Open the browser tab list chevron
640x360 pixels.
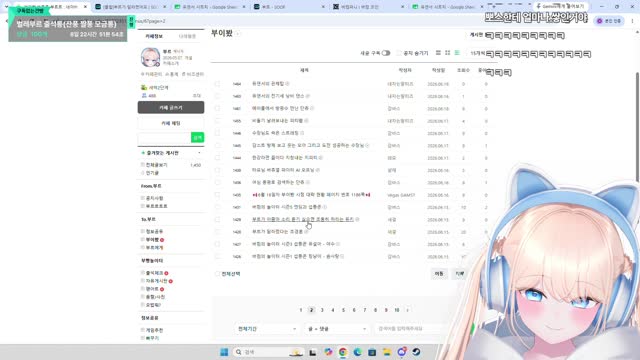(x=6, y=7)
